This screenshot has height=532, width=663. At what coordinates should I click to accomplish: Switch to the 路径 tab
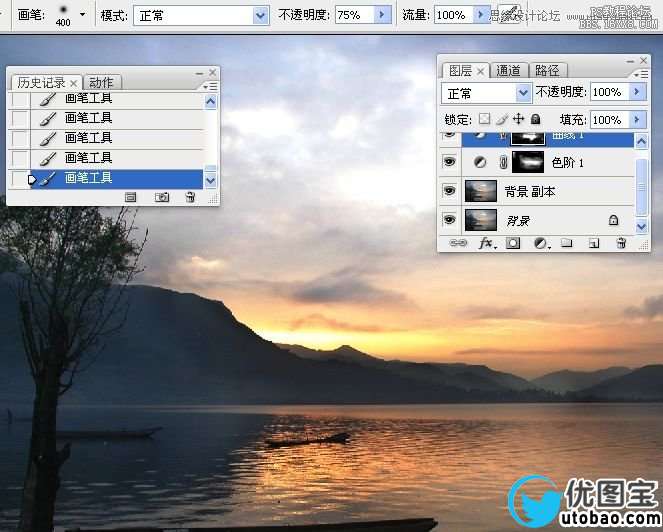tap(547, 70)
